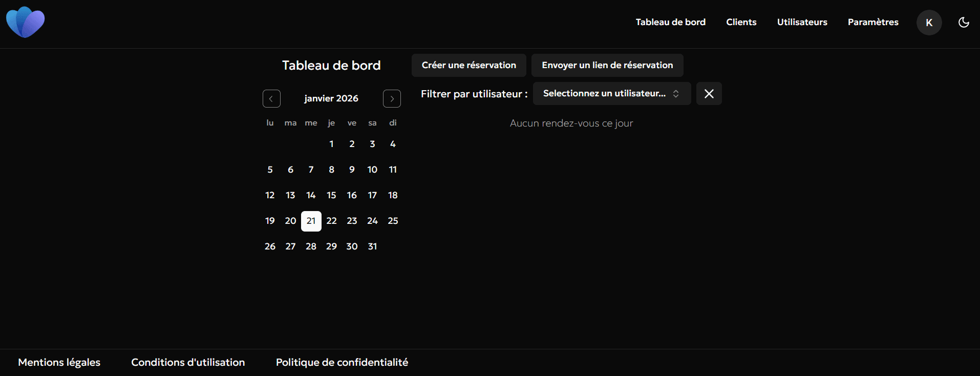The width and height of the screenshot is (980, 376).
Task: Open Politique de confidentialité link
Action: (342, 362)
